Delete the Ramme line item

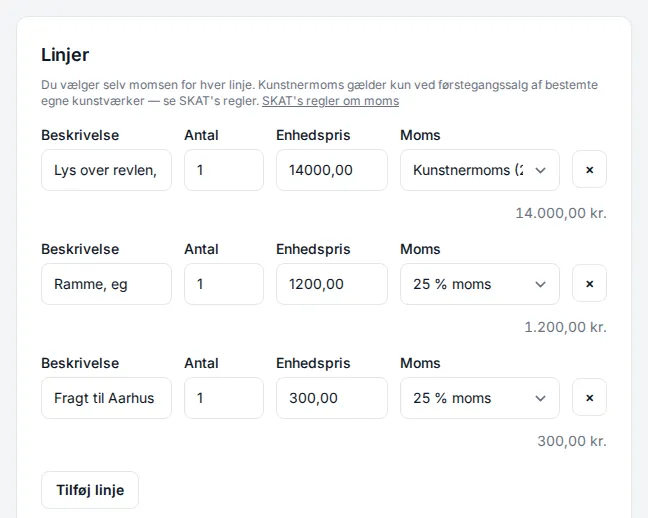589,284
